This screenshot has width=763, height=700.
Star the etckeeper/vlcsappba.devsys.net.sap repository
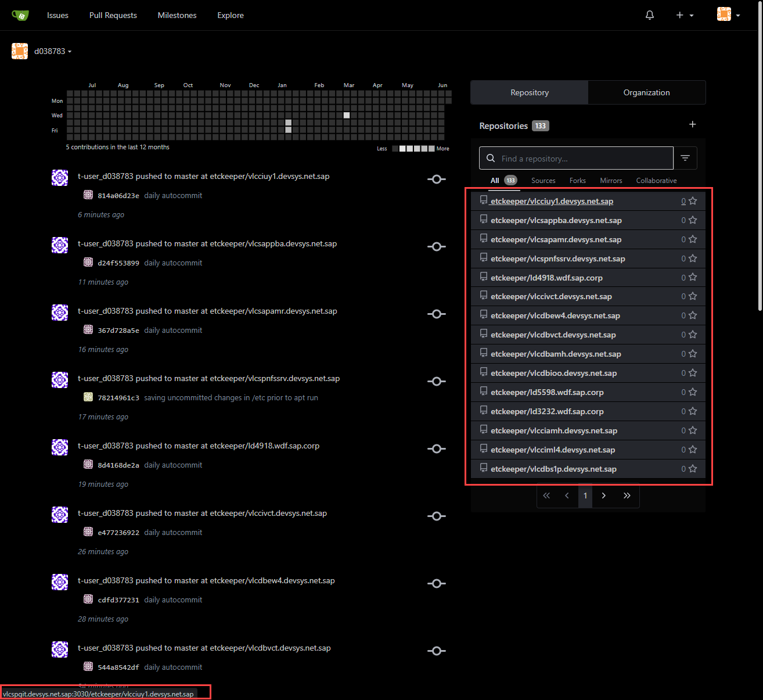tap(693, 220)
